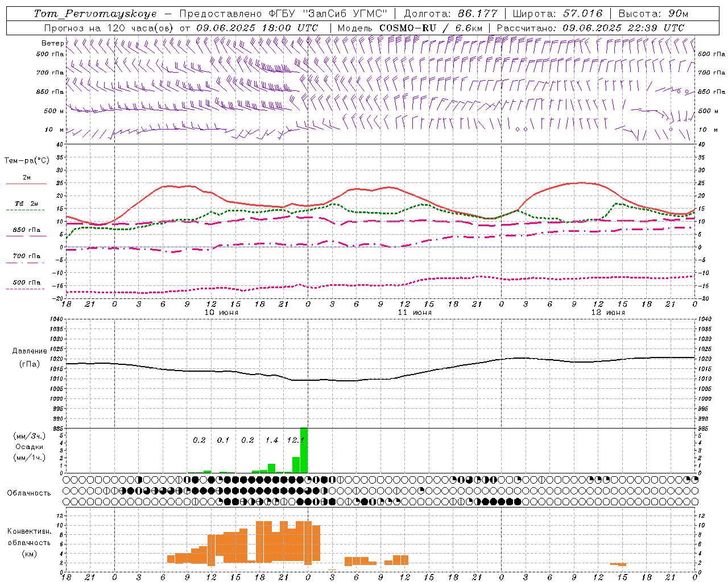Click the date label "10 июня"
This screenshot has height=582, width=728.
(221, 313)
